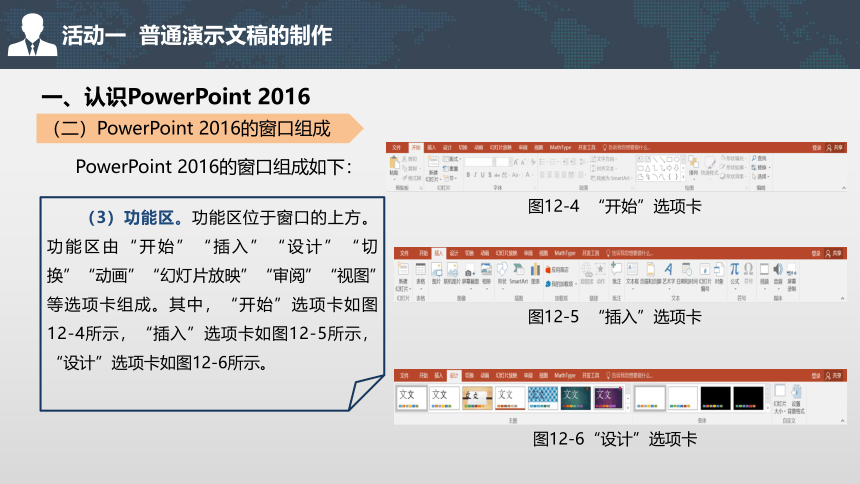Screen dimensions: 860x484
Task: Click Action (动作) star icon in Insert ribbon
Action: coord(601,269)
